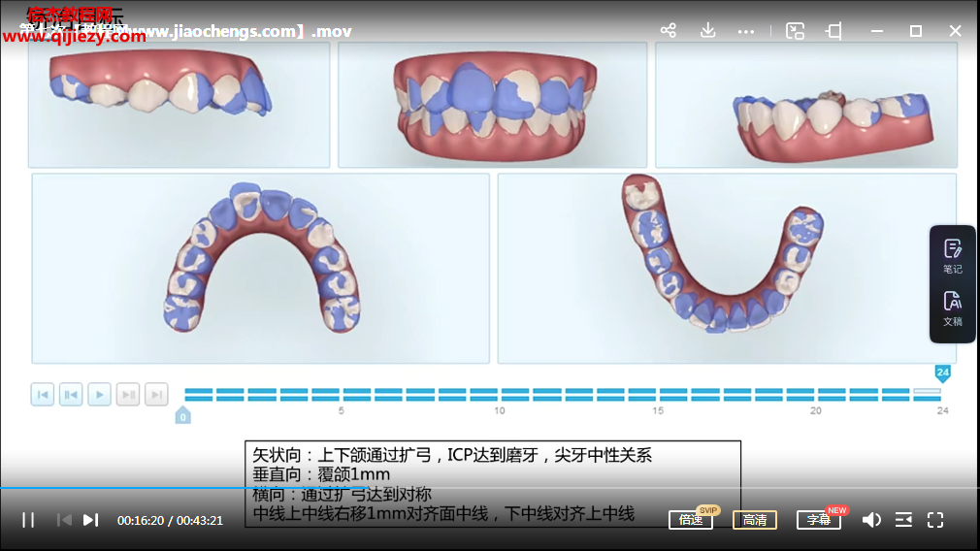The image size is (980, 551).
Task: Select the frontal teeth view
Action: click(493, 105)
